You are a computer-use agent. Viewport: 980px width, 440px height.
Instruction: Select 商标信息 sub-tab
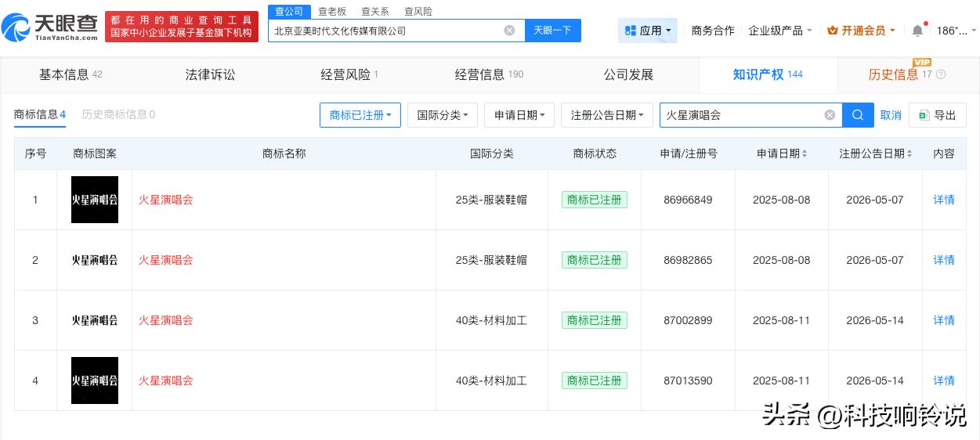(x=39, y=114)
